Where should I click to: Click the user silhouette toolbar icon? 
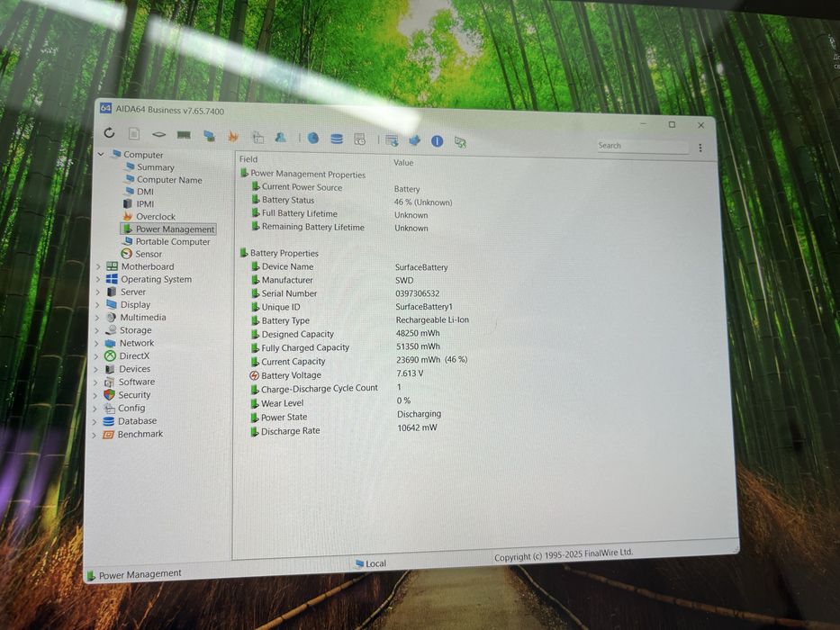click(x=280, y=138)
